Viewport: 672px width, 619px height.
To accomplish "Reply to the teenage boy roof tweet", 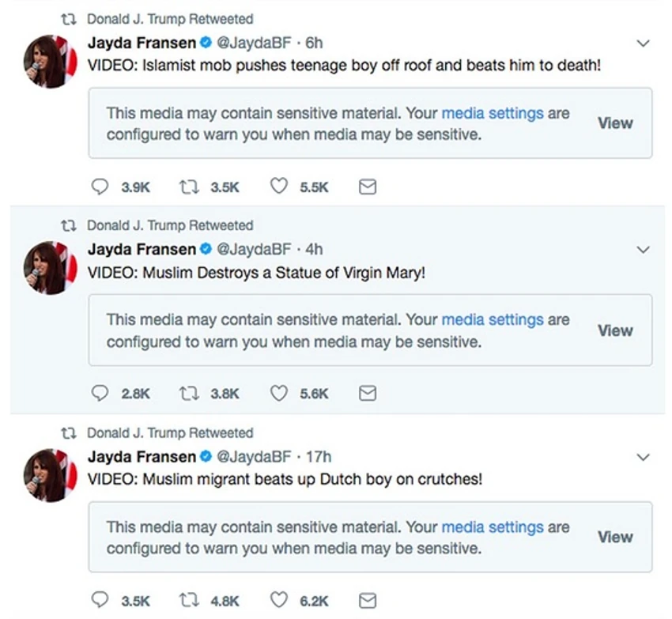I will (100, 187).
